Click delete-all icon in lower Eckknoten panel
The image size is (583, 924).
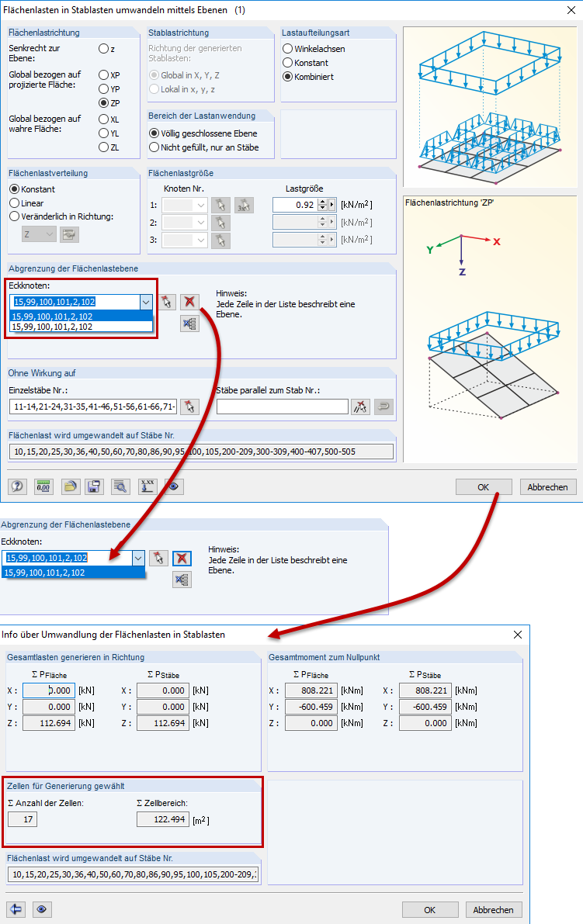[182, 580]
